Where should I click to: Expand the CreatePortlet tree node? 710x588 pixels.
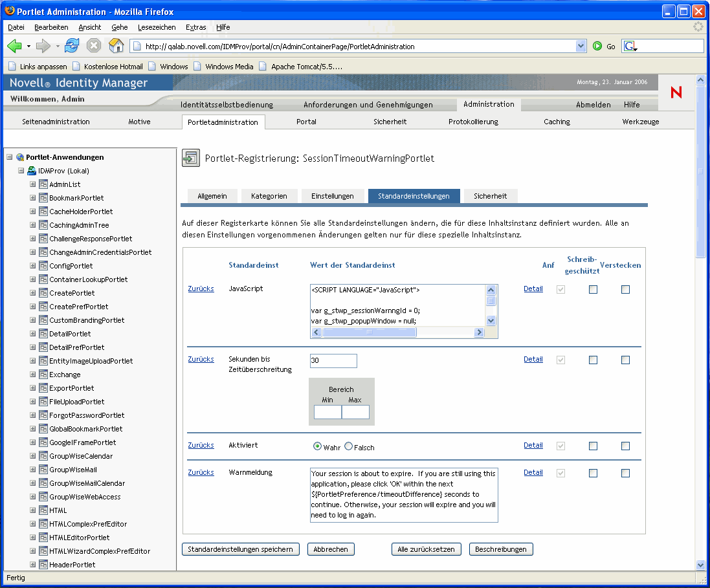pyautogui.click(x=32, y=293)
